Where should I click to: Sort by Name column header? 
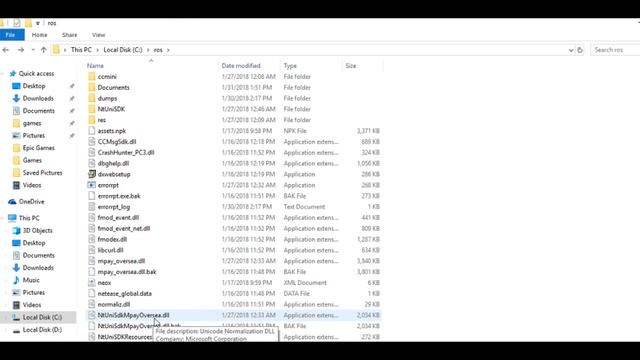point(95,66)
